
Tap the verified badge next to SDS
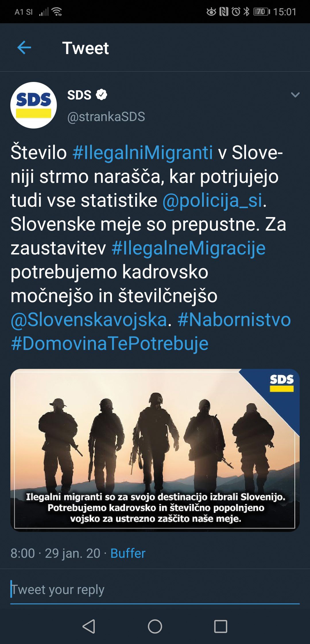coord(101,95)
